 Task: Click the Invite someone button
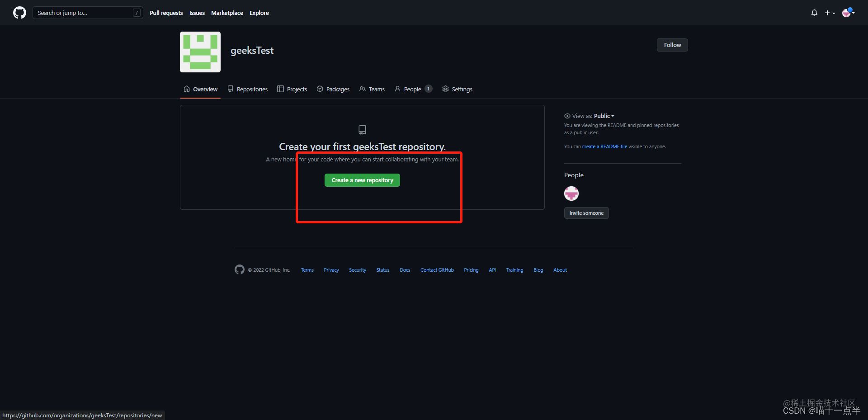586,213
